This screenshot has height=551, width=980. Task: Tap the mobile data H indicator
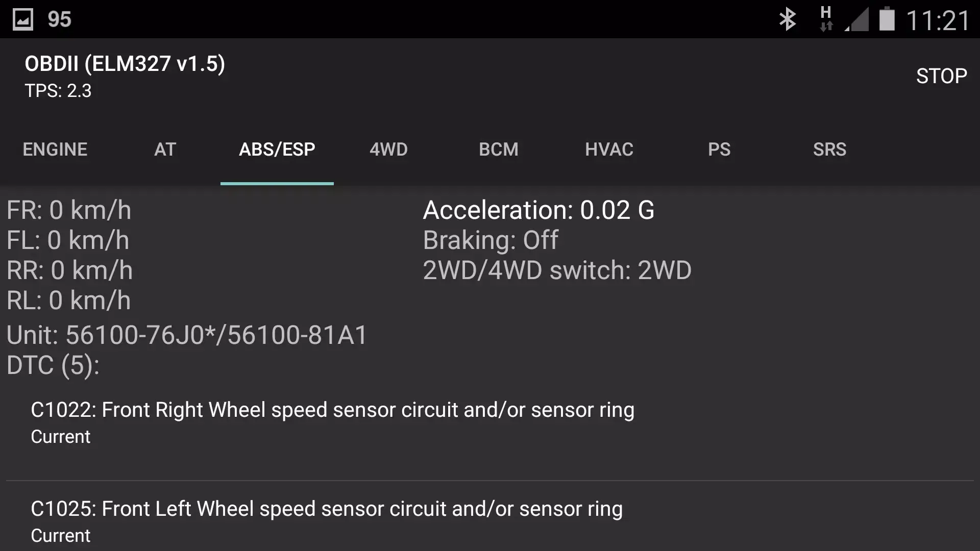pyautogui.click(x=827, y=18)
